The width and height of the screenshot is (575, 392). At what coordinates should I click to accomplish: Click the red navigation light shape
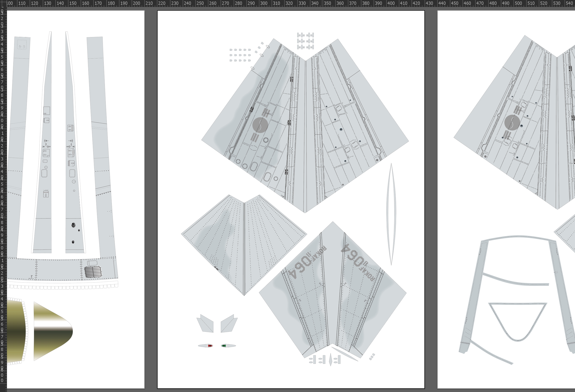pos(210,346)
